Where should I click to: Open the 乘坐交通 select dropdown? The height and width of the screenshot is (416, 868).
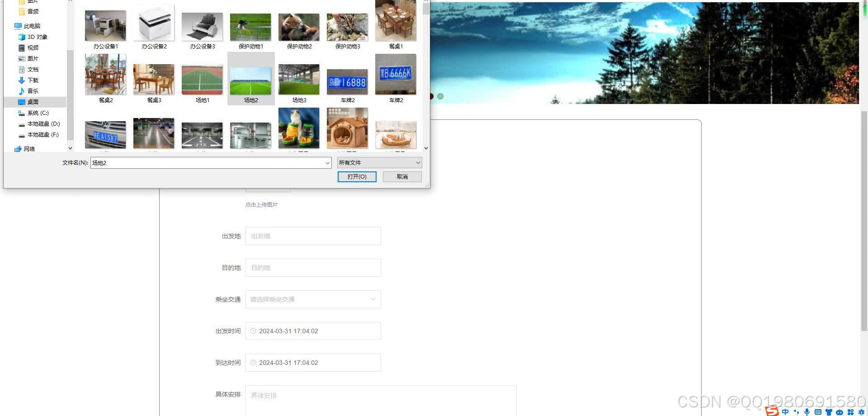pyautogui.click(x=313, y=299)
